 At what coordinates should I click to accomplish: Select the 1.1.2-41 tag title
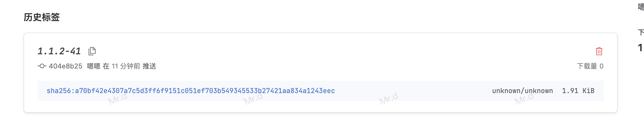point(59,51)
